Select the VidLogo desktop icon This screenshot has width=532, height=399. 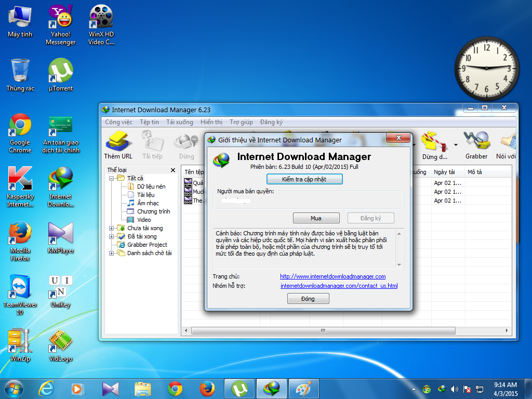[x=61, y=345]
